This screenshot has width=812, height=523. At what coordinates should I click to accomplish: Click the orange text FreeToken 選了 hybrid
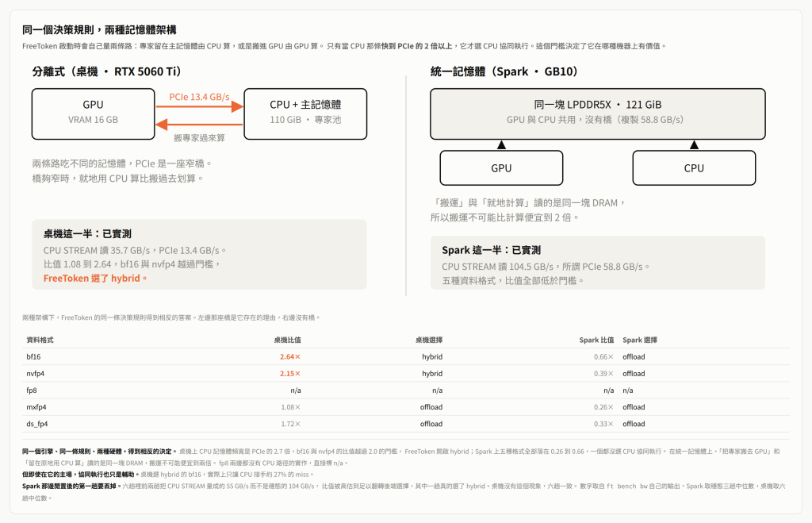coord(95,279)
